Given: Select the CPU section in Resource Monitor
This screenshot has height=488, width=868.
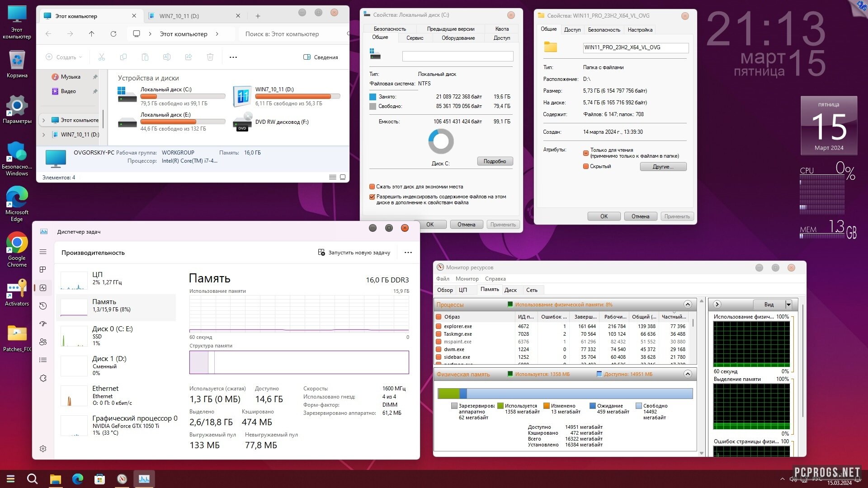Looking at the screenshot, I should 463,289.
